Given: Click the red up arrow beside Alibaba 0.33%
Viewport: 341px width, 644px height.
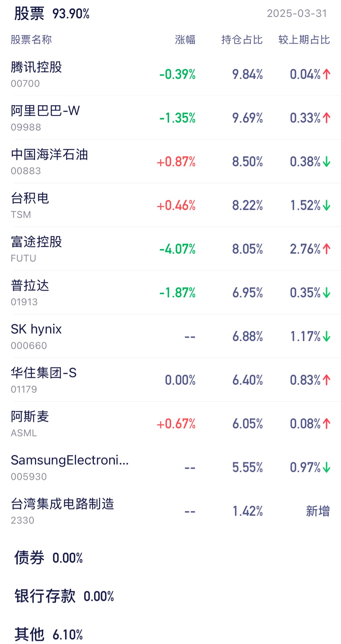Looking at the screenshot, I should (326, 118).
